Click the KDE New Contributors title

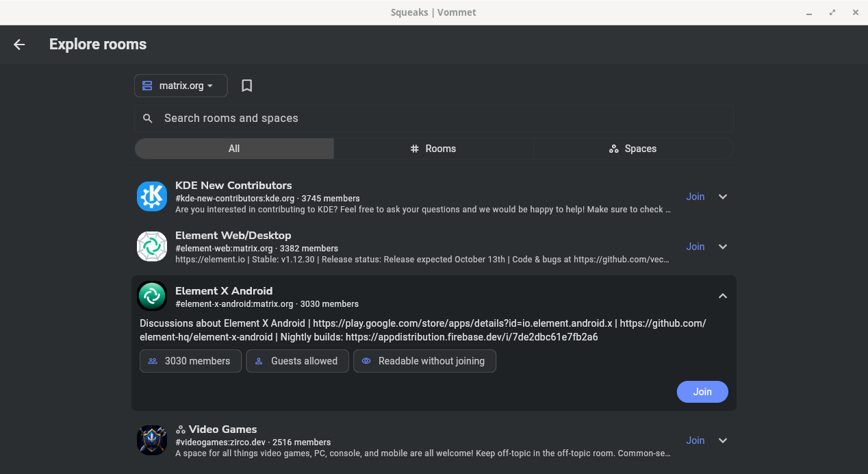coord(233,186)
